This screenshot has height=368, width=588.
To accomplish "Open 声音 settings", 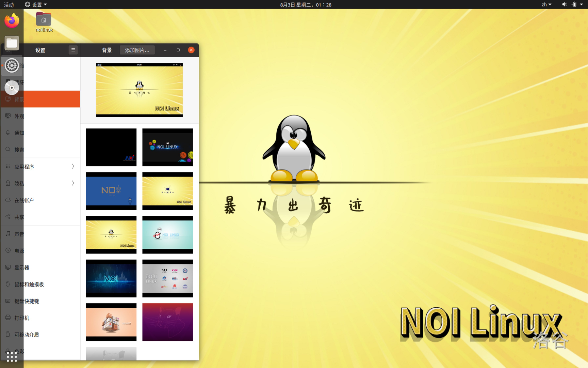I will pyautogui.click(x=40, y=234).
